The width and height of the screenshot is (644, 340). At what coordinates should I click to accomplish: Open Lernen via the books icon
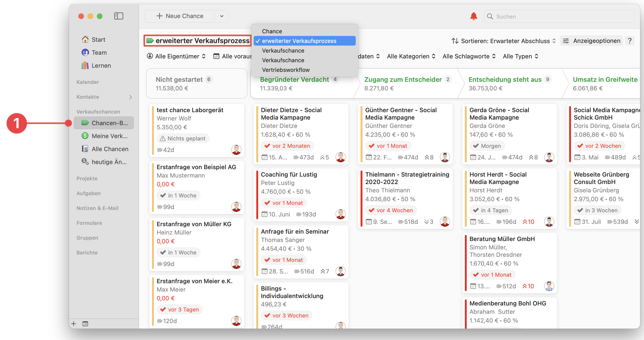coord(86,66)
